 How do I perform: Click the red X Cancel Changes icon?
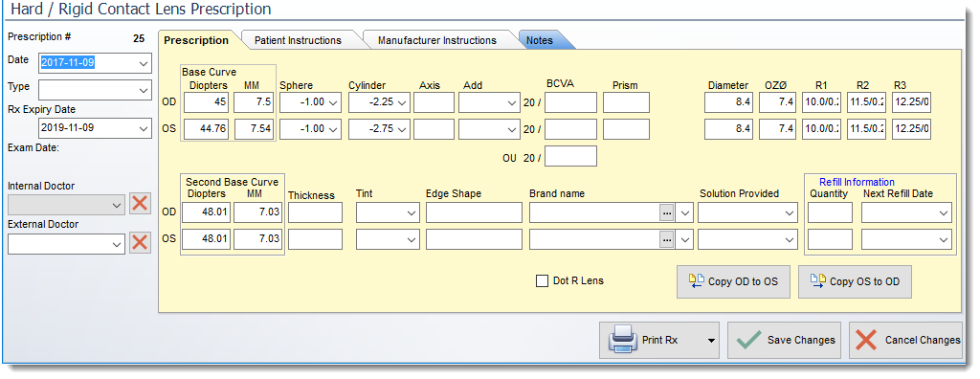tap(866, 340)
